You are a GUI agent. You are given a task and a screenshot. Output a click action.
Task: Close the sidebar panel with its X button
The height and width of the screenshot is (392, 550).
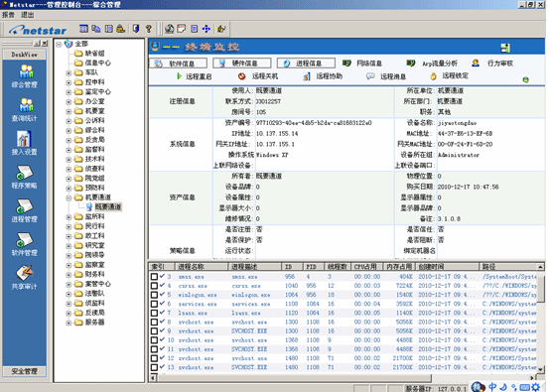[x=45, y=44]
